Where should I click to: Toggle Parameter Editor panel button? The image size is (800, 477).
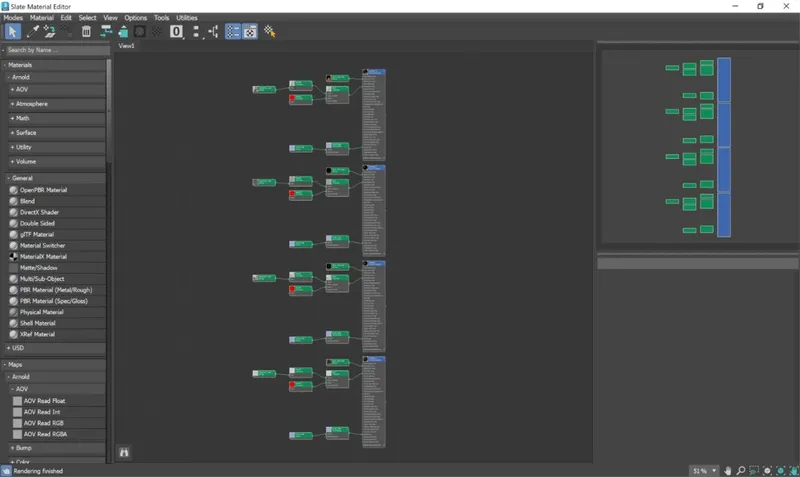coord(249,32)
